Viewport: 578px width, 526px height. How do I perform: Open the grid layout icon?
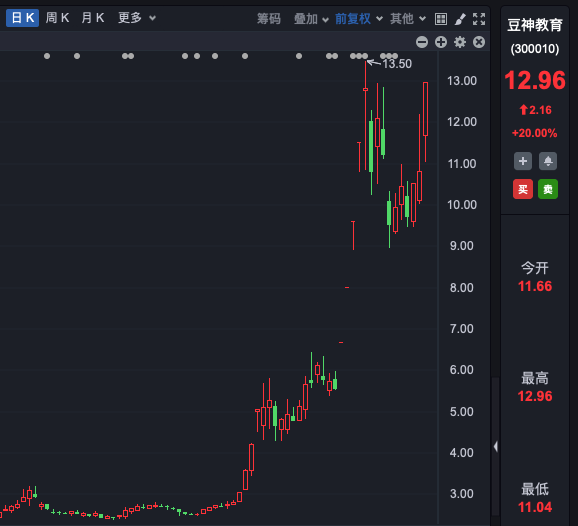click(441, 19)
